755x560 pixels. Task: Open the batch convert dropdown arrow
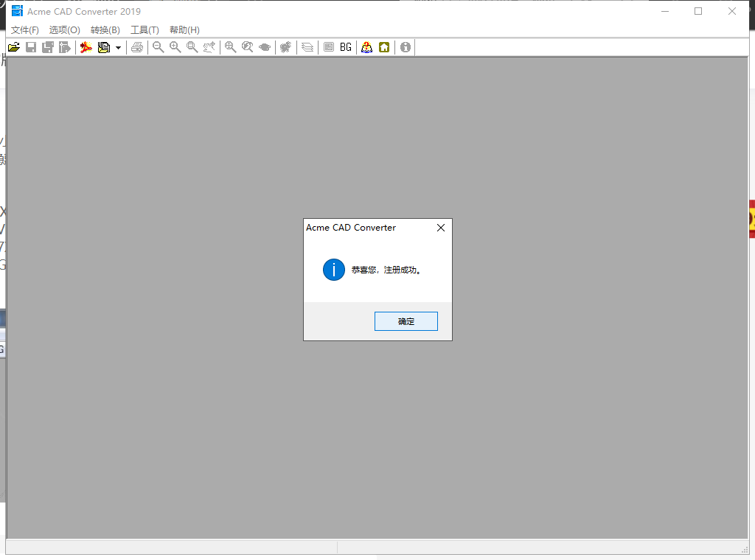tap(118, 48)
